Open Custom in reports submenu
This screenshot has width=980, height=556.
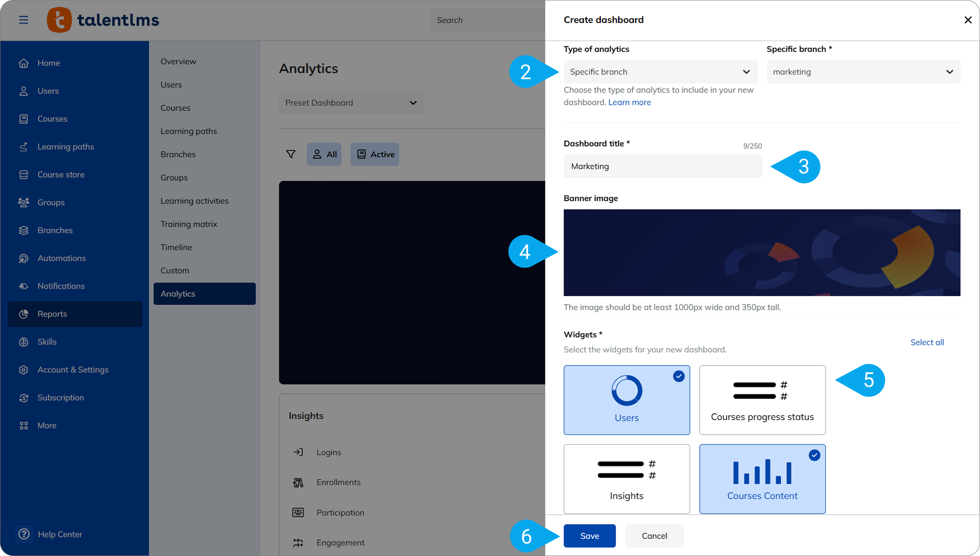click(x=175, y=271)
